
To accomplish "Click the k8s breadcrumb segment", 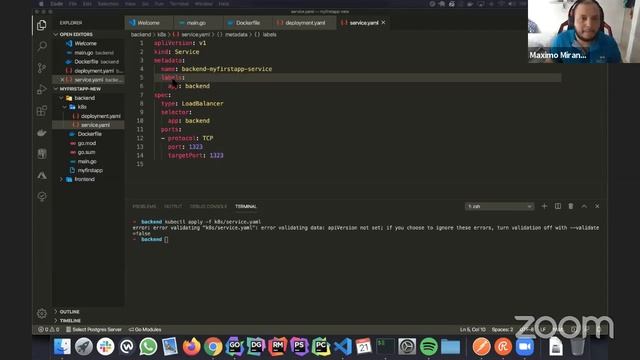I will click(162, 35).
